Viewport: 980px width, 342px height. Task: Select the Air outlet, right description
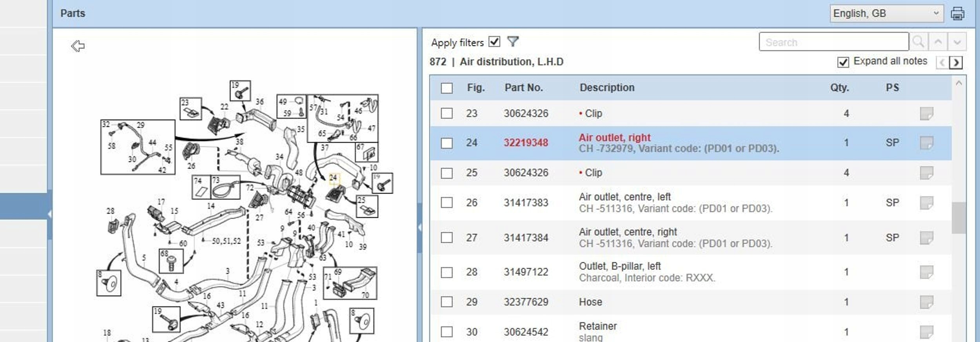click(x=615, y=138)
